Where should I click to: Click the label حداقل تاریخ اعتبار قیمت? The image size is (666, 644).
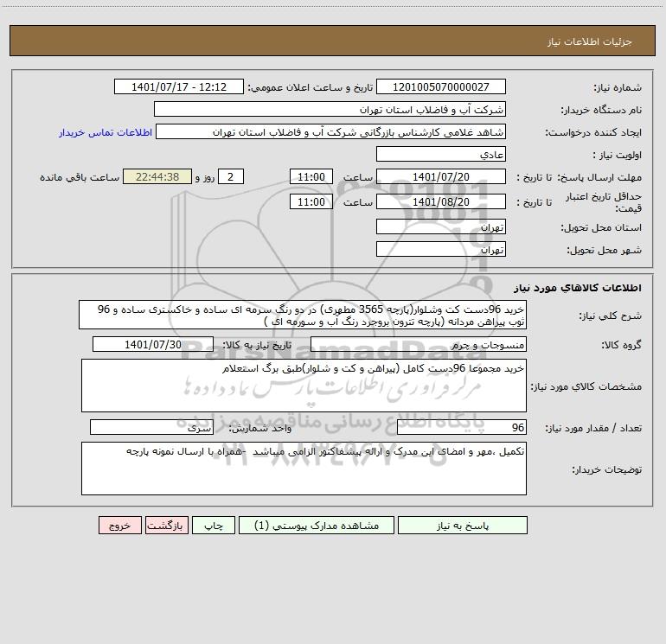(x=603, y=202)
